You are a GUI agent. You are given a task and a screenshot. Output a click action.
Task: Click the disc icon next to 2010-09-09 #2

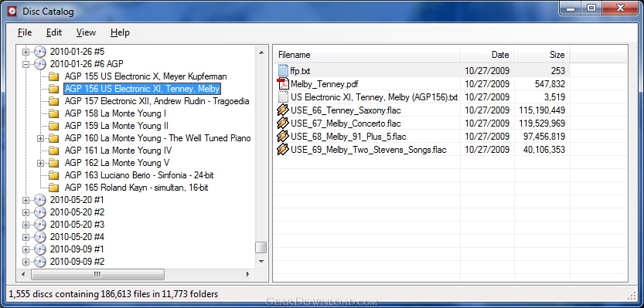click(40, 261)
